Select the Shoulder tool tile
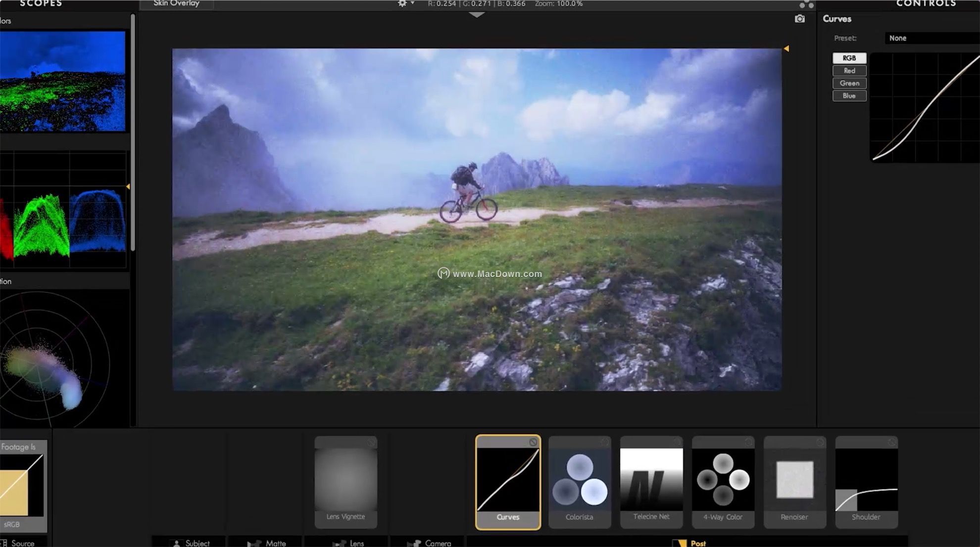Screen dimensions: 980x547 (x=866, y=481)
